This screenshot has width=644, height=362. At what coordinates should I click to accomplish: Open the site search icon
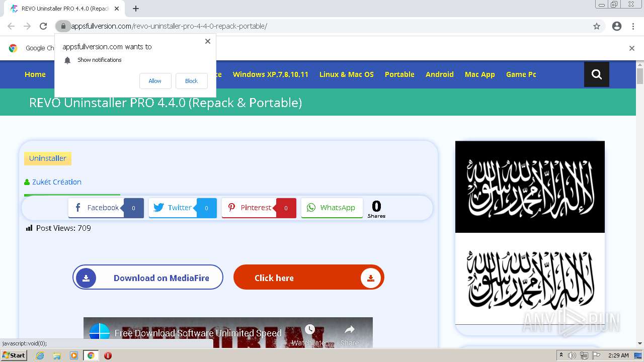(597, 74)
